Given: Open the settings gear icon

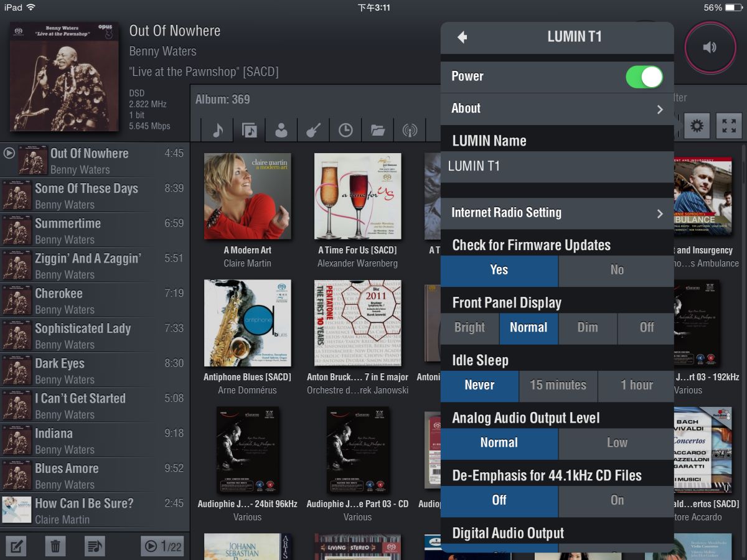Looking at the screenshot, I should click(697, 126).
